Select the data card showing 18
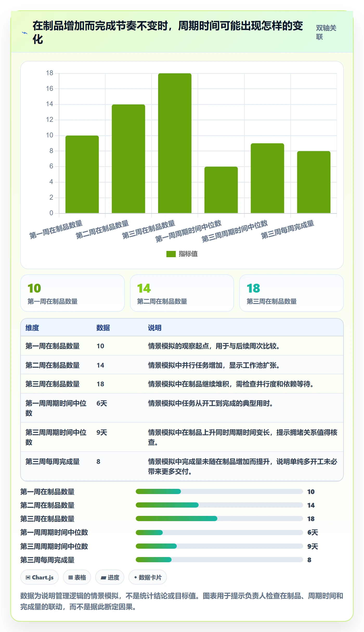Image resolution: width=364 pixels, height=632 pixels. pyautogui.click(x=291, y=293)
